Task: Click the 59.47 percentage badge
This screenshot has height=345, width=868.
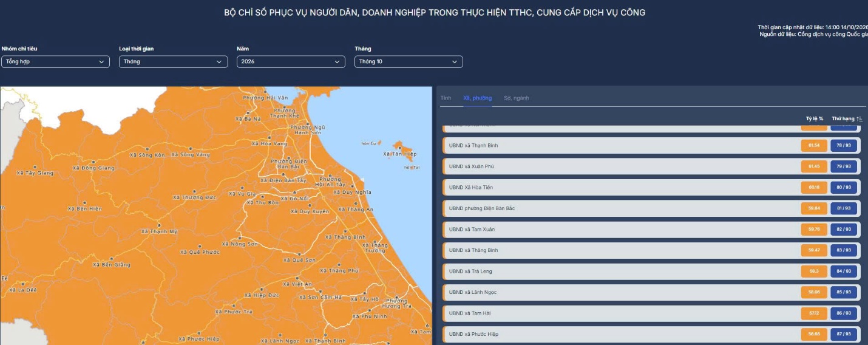Action: (x=814, y=250)
